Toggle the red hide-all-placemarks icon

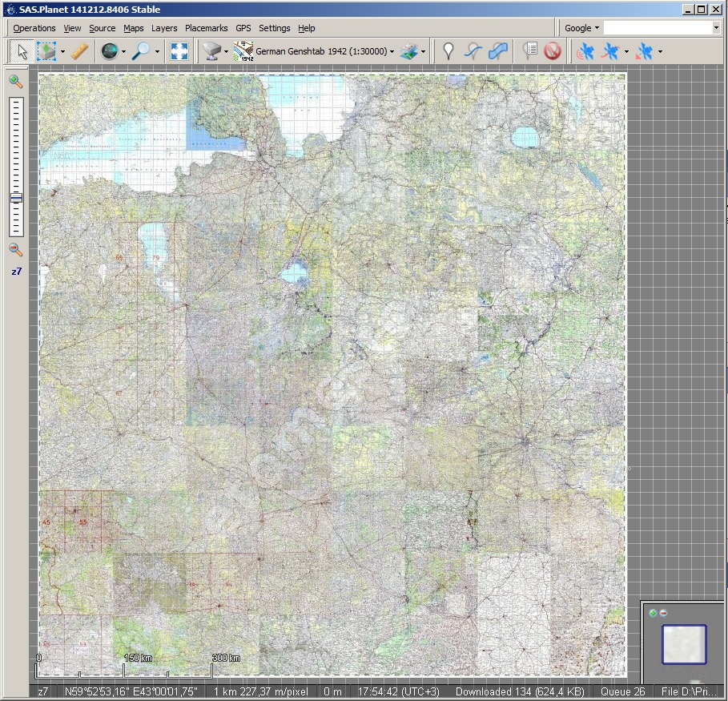tap(553, 51)
